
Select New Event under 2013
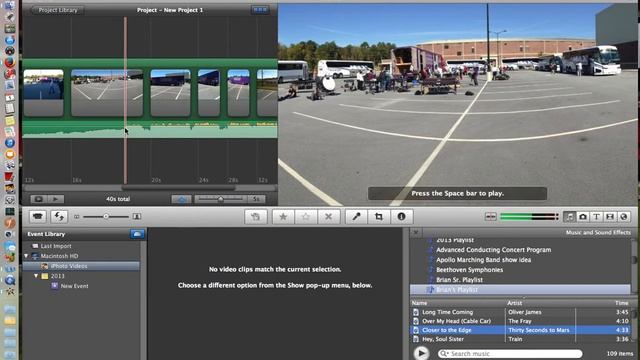[74, 286]
